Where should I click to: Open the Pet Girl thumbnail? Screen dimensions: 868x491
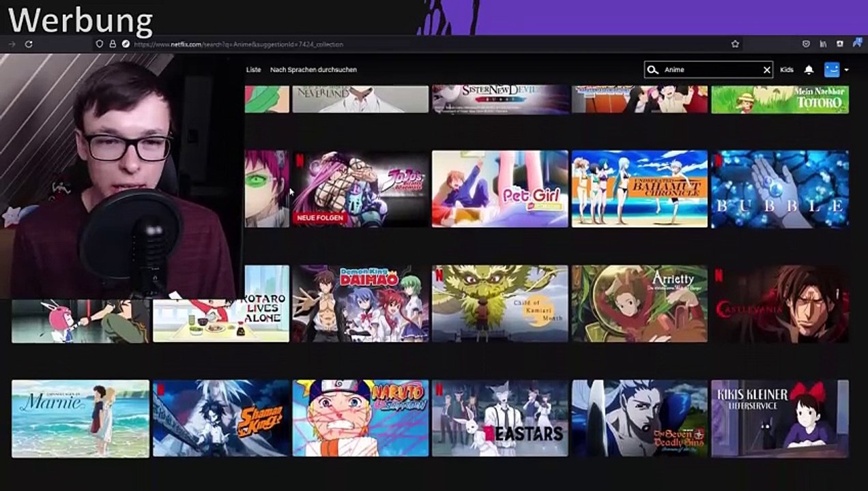tap(500, 189)
